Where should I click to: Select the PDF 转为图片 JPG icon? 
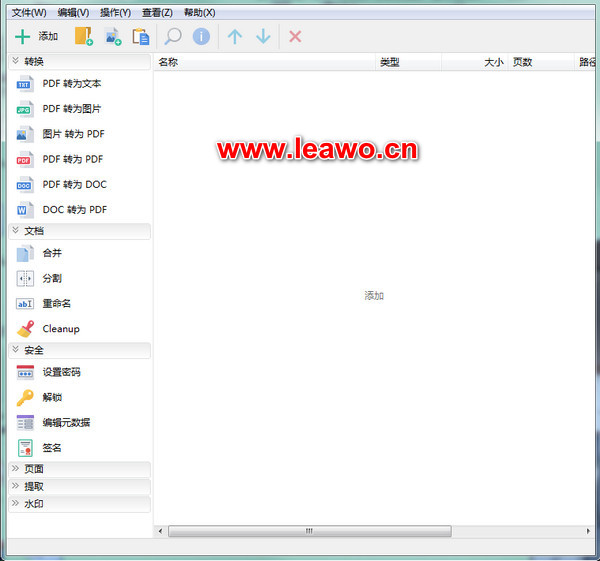(x=25, y=109)
